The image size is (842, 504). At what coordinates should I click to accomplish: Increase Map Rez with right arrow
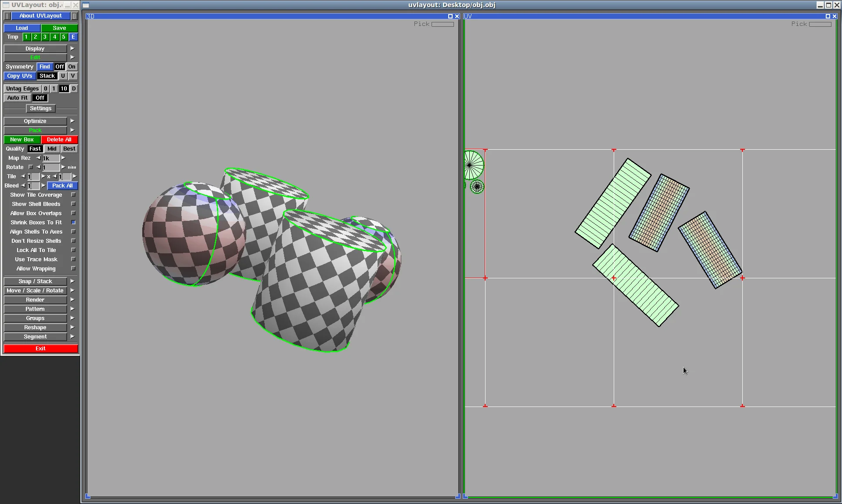[63, 158]
